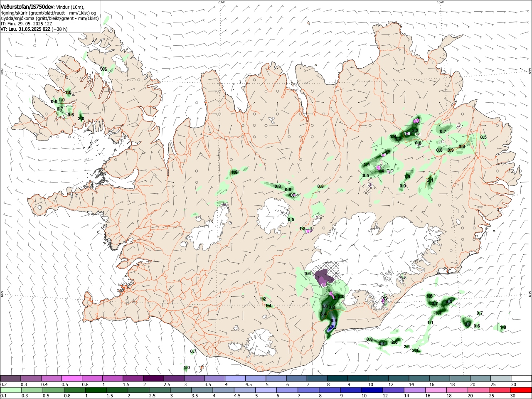
Task: Click the 4.0 precipitation value label
Action: coord(325,306)
